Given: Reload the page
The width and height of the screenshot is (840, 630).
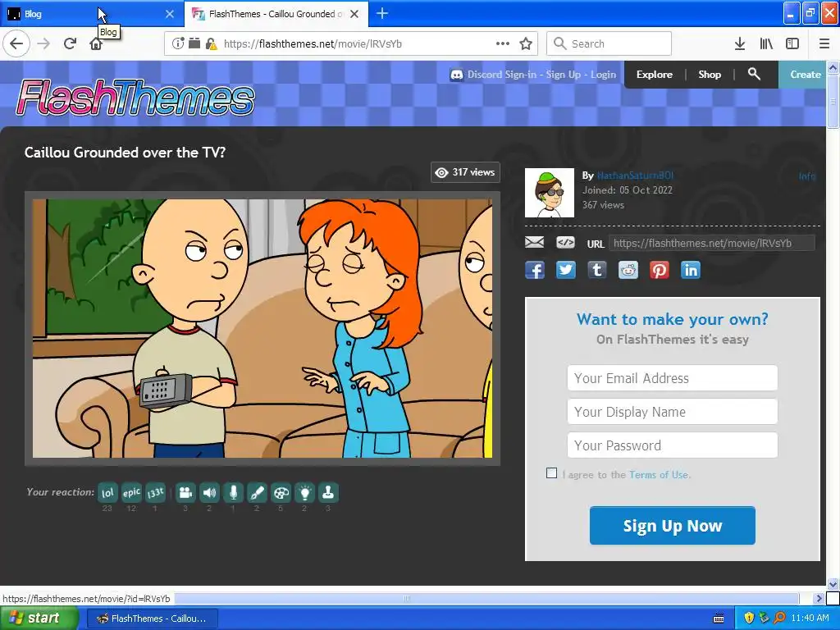Looking at the screenshot, I should coord(70,43).
